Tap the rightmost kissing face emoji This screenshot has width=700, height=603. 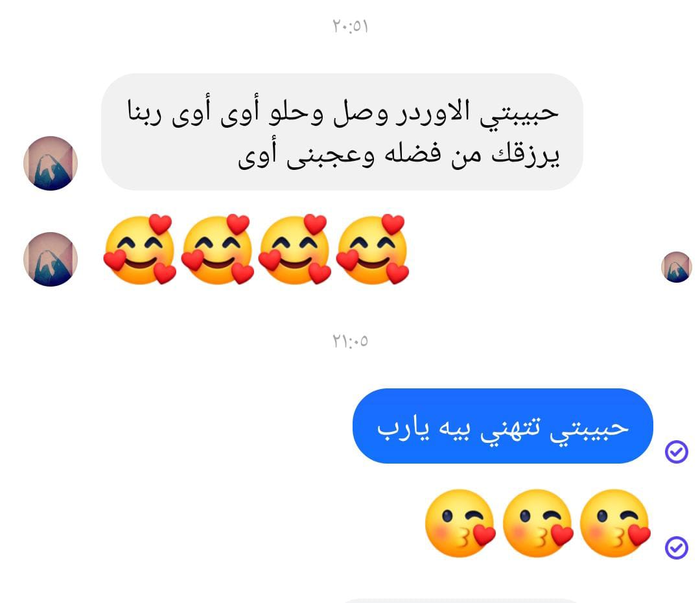click(x=614, y=523)
